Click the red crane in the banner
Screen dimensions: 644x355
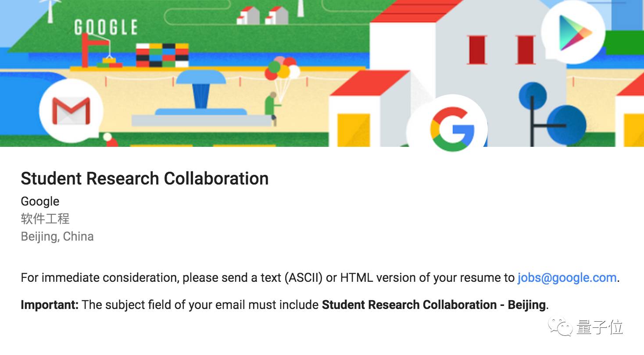[x=93, y=48]
